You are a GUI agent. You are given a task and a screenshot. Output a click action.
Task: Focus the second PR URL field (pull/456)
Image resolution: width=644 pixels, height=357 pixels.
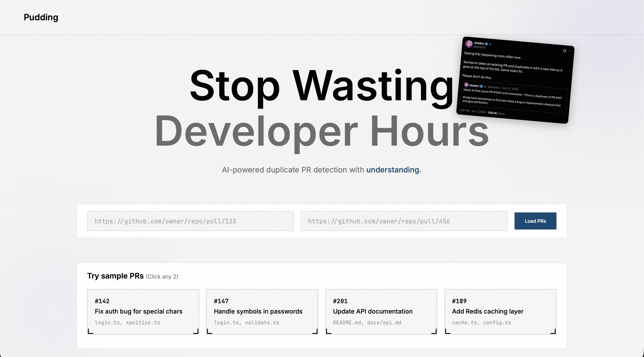[x=404, y=221]
